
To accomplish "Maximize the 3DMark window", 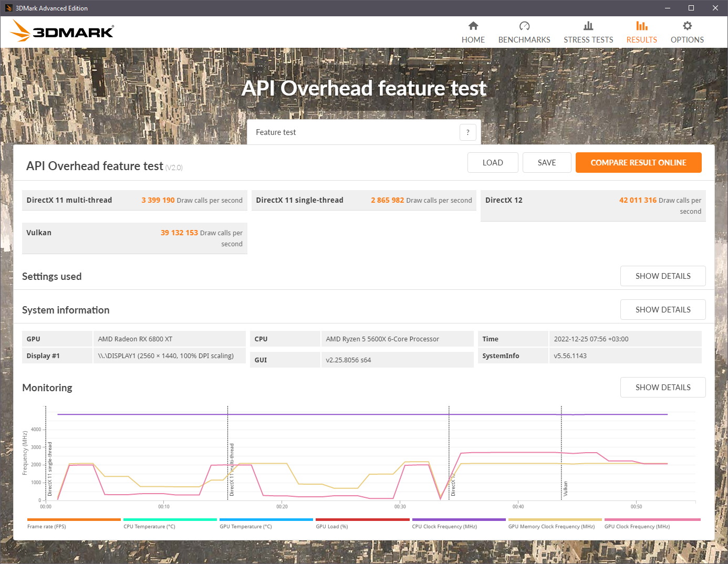I will pos(691,8).
